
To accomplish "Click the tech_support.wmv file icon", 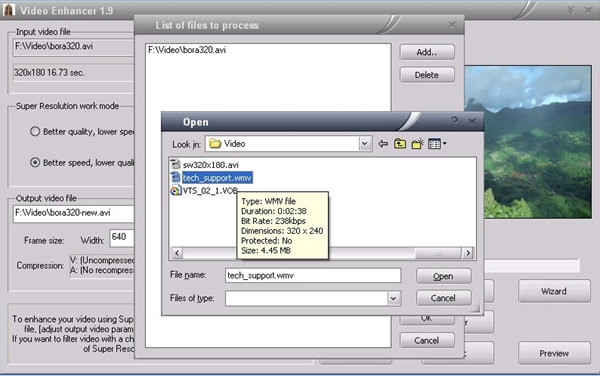I will coord(175,177).
